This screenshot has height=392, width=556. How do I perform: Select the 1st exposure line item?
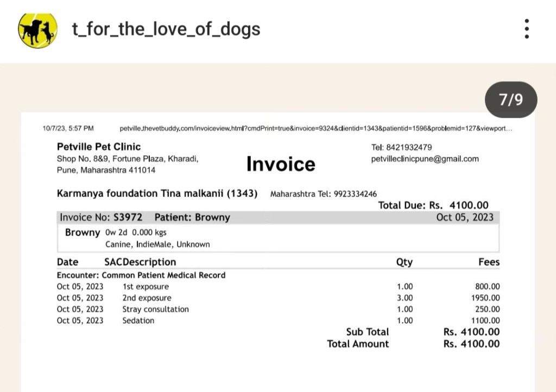point(146,287)
